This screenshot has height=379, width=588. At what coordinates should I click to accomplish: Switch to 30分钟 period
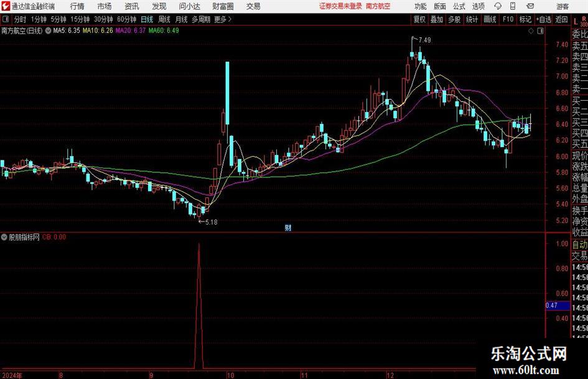[x=103, y=19]
